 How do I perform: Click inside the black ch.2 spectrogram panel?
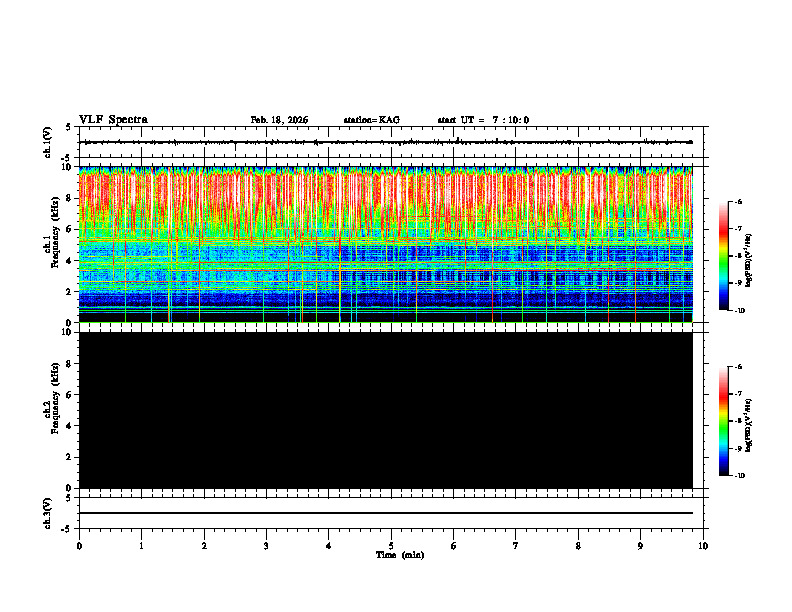386,410
